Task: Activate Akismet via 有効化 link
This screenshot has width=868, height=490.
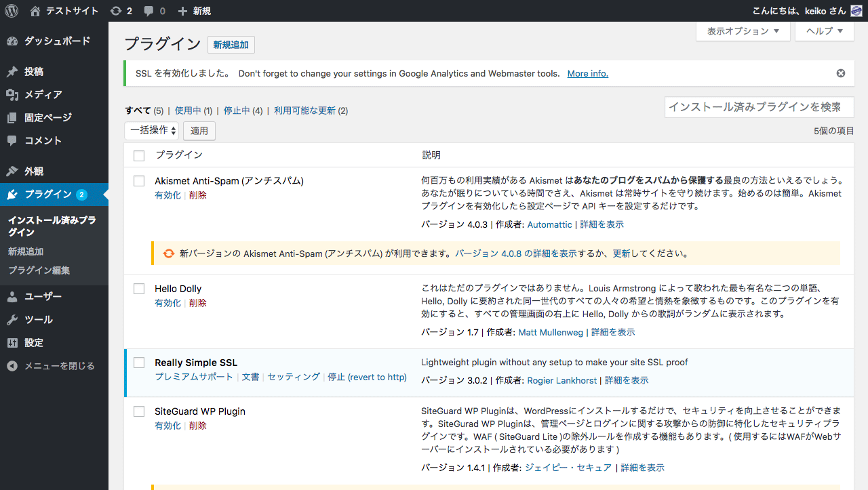Action: coord(167,195)
